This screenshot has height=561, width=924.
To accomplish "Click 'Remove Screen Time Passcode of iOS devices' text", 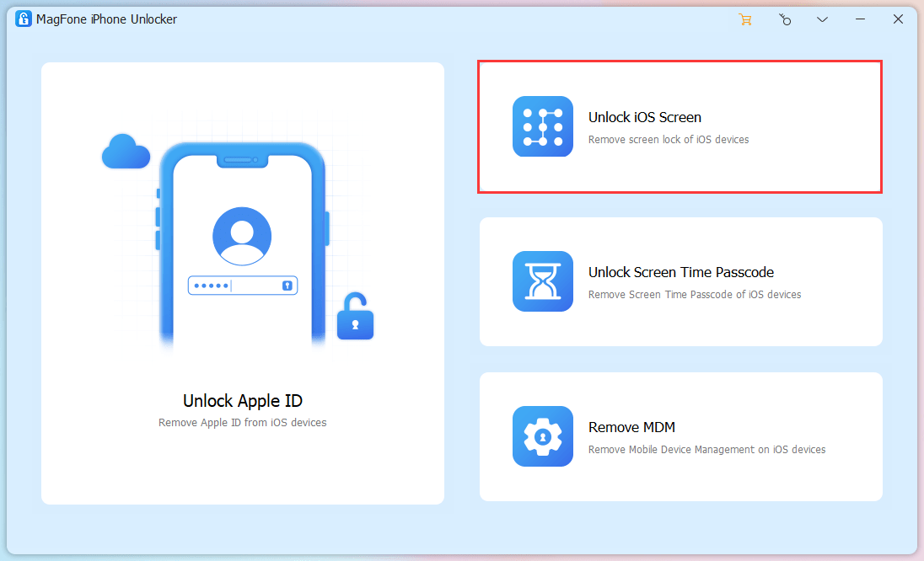I will [x=694, y=295].
